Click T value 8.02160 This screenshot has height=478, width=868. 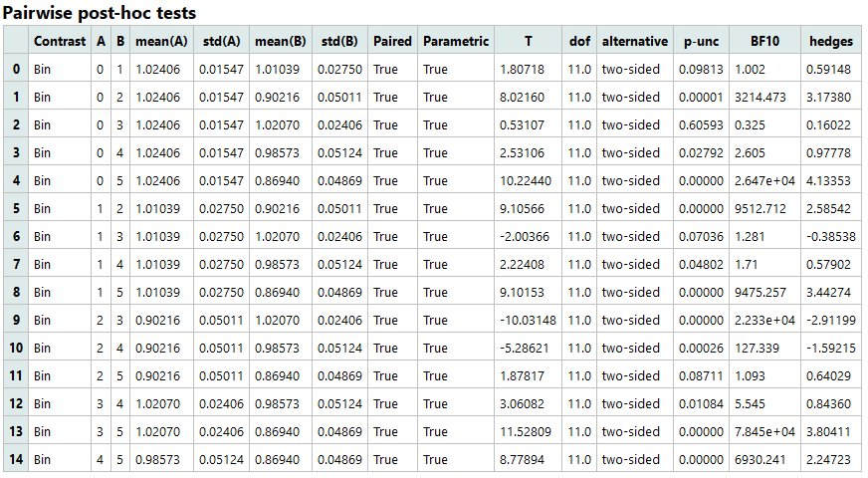point(522,97)
